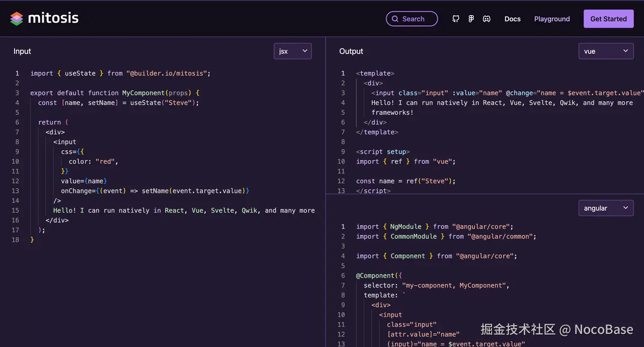Click the CommonModule import line

446,237
